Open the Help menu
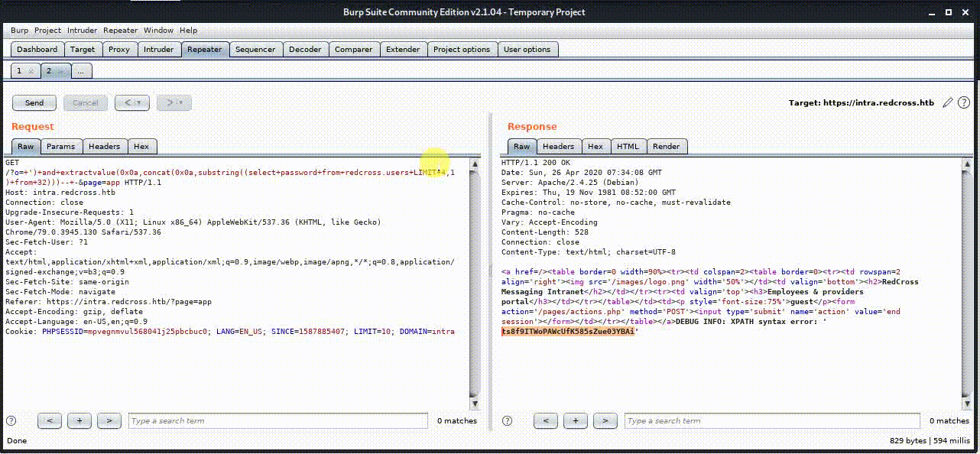The width and height of the screenshot is (980, 454). [188, 31]
